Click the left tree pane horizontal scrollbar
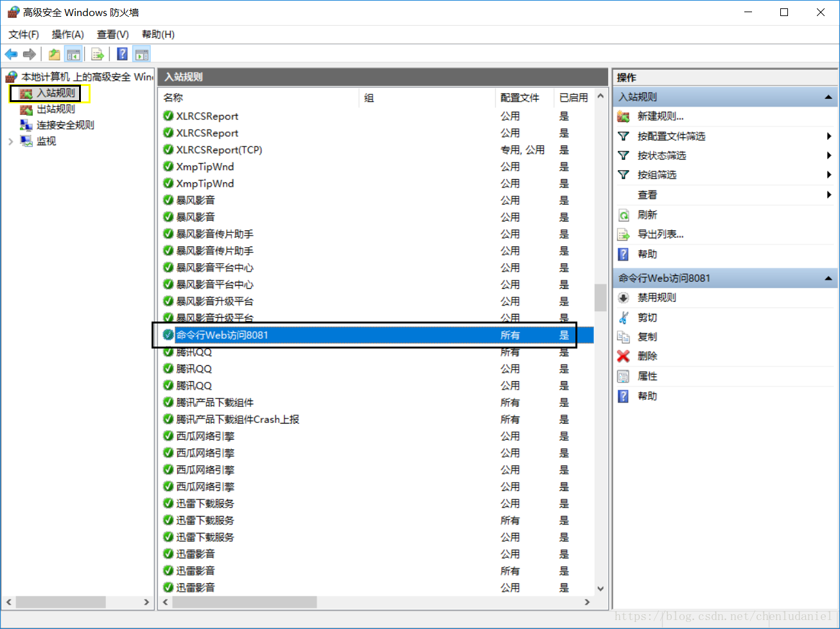 60,602
